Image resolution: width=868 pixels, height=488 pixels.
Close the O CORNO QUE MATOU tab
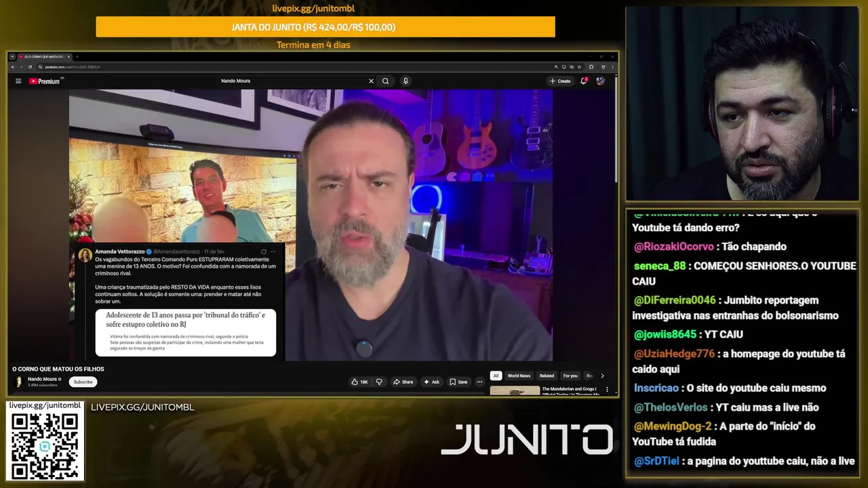coord(68,57)
